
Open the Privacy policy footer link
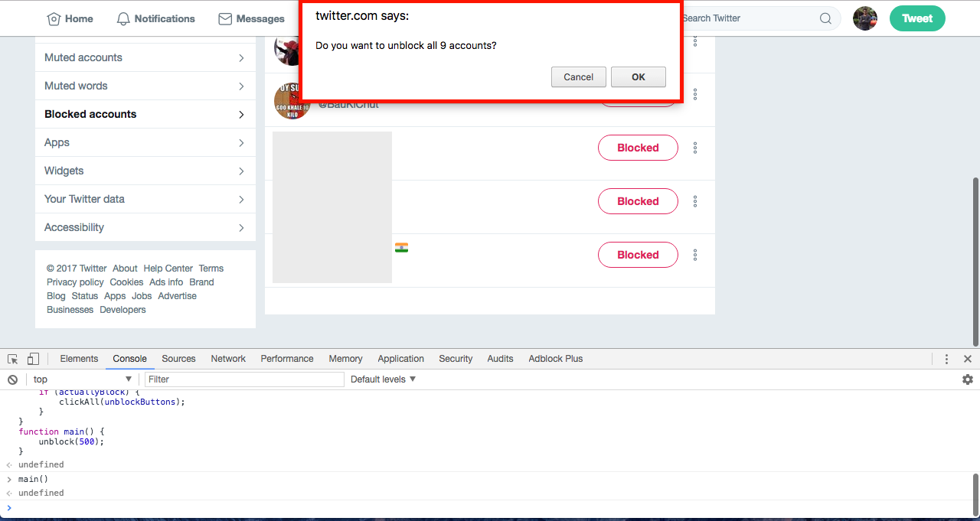click(x=75, y=282)
